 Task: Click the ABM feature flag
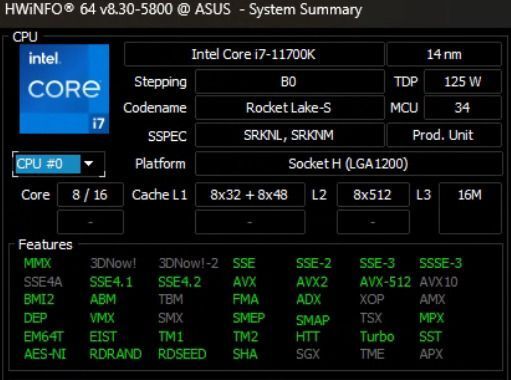coord(103,299)
